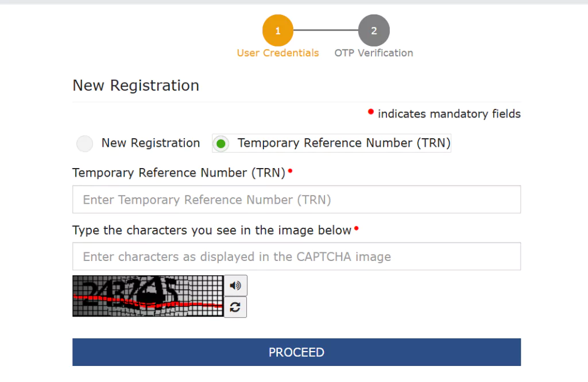Click the distorted CAPTCHA image
This screenshot has width=588, height=382.
148,296
